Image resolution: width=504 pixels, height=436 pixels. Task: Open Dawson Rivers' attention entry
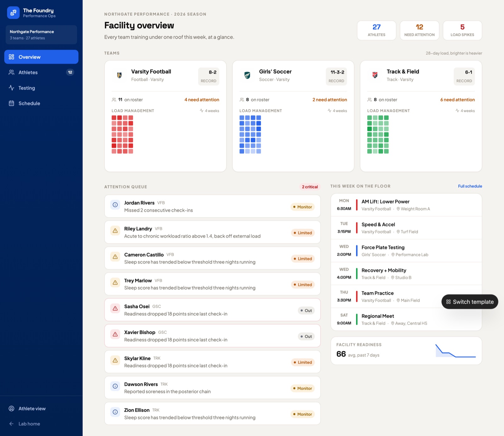point(212,388)
